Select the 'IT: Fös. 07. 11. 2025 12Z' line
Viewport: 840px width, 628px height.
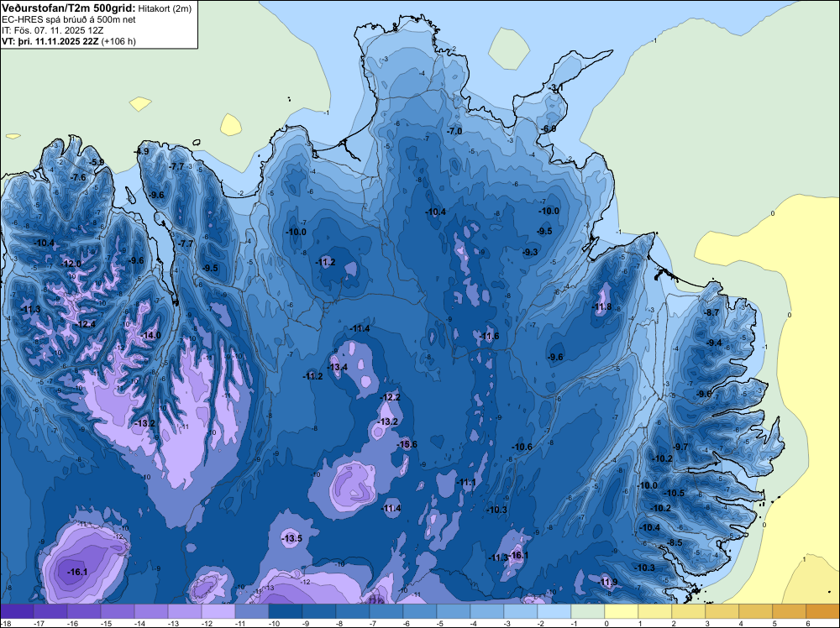[x=52, y=30]
